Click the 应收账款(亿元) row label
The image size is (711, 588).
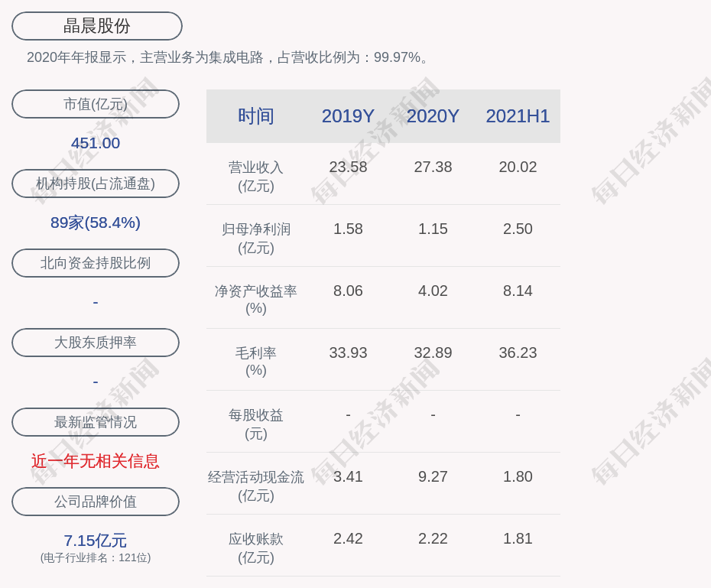pyautogui.click(x=256, y=548)
